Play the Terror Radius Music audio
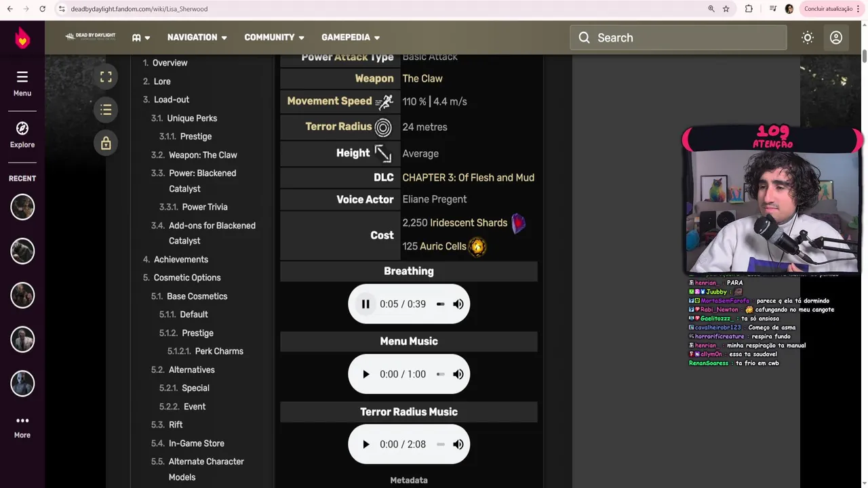This screenshot has width=868, height=488. [366, 445]
